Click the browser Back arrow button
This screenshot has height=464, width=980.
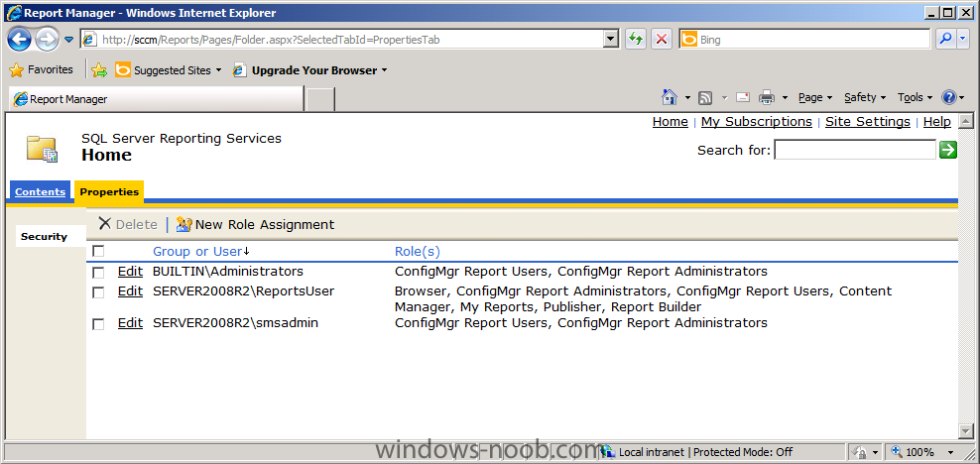[20, 40]
